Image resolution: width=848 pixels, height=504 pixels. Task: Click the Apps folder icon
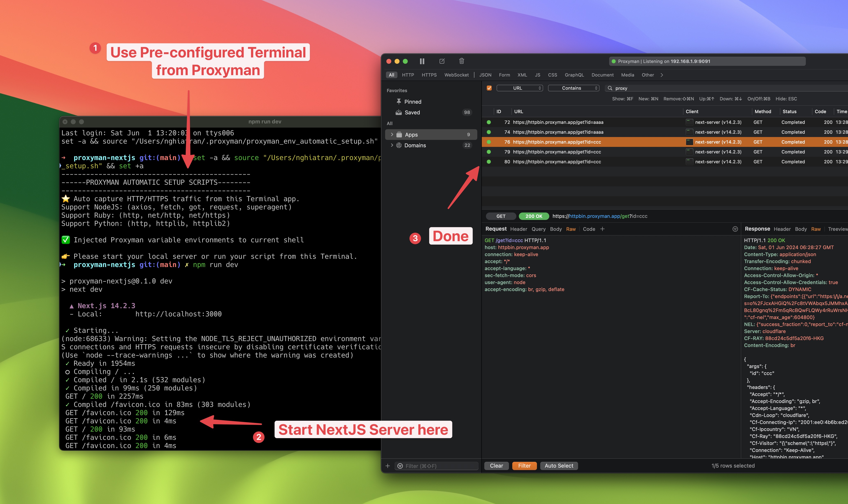[399, 135]
